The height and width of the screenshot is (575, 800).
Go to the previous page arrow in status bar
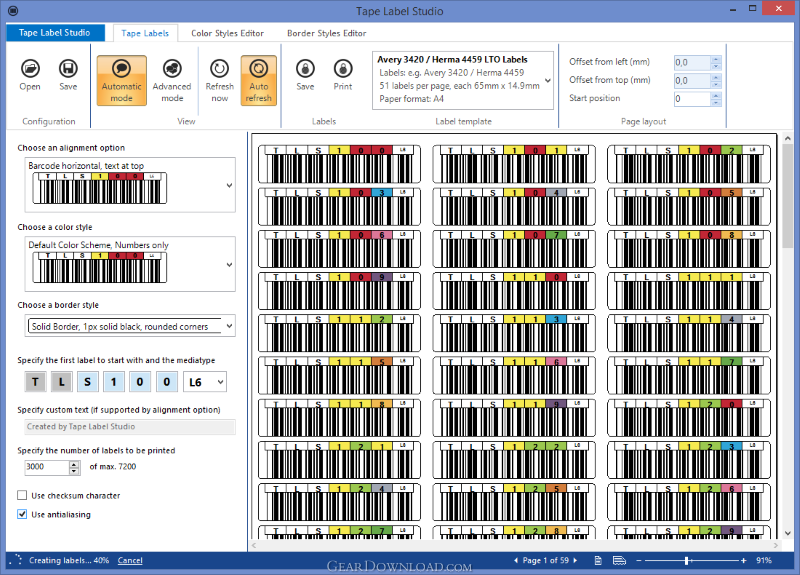(x=516, y=560)
